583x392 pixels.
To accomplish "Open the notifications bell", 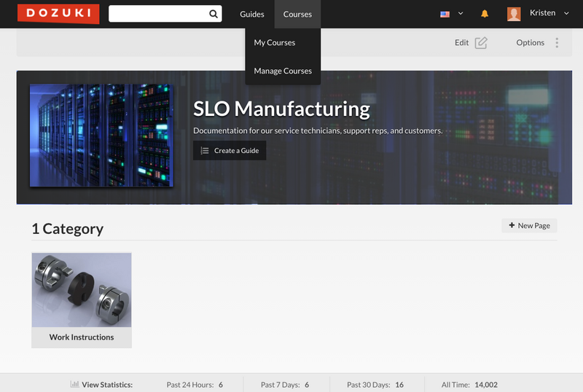I will pyautogui.click(x=485, y=14).
